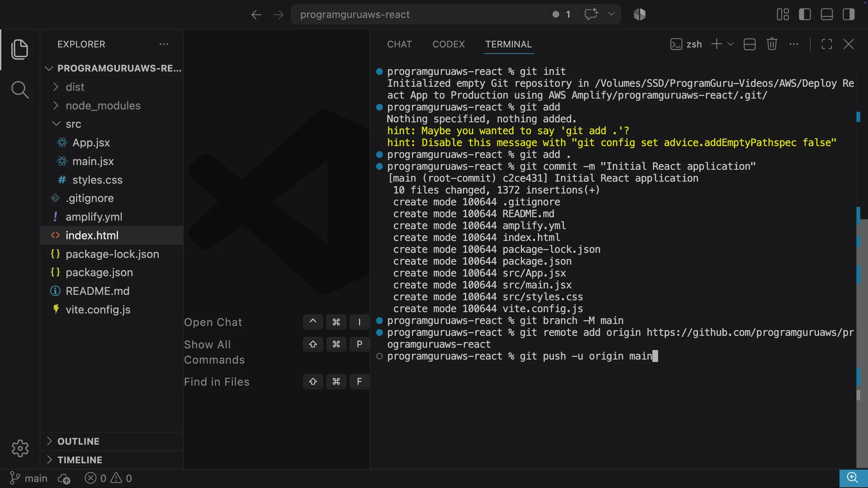Open the Explorer view in activity bar
The height and width of the screenshot is (488, 868).
[20, 49]
